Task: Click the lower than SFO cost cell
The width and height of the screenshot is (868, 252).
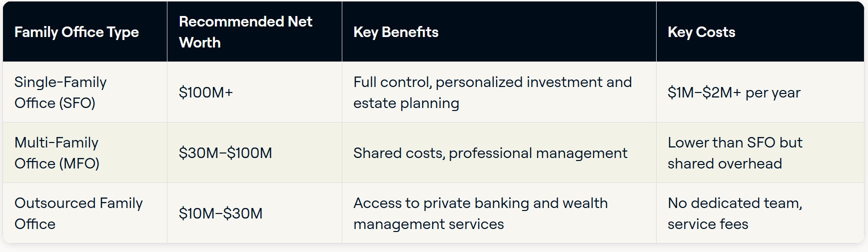Action: coord(760,153)
